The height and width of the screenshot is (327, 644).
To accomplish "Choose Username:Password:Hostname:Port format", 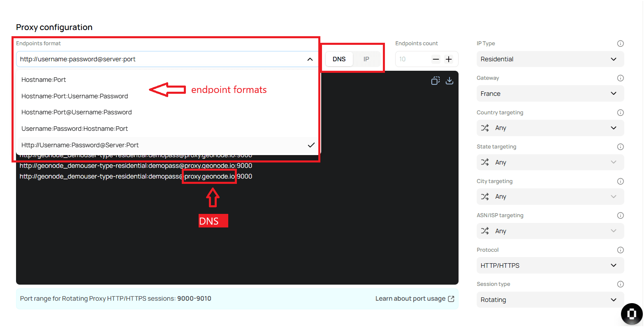I will (x=74, y=128).
